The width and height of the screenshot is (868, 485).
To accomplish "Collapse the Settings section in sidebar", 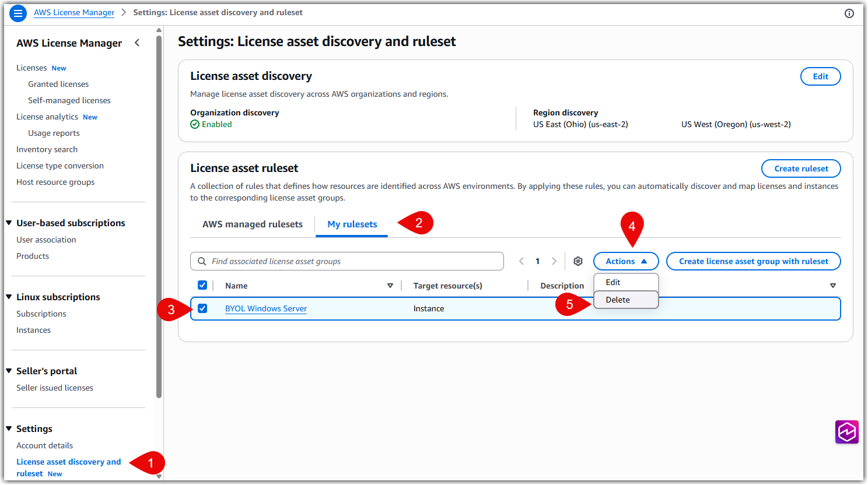I will tap(8, 428).
